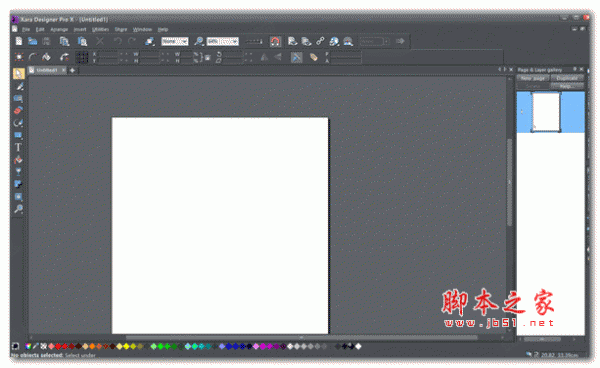
Task: Select the Rectangle shape tool
Action: [x=18, y=135]
